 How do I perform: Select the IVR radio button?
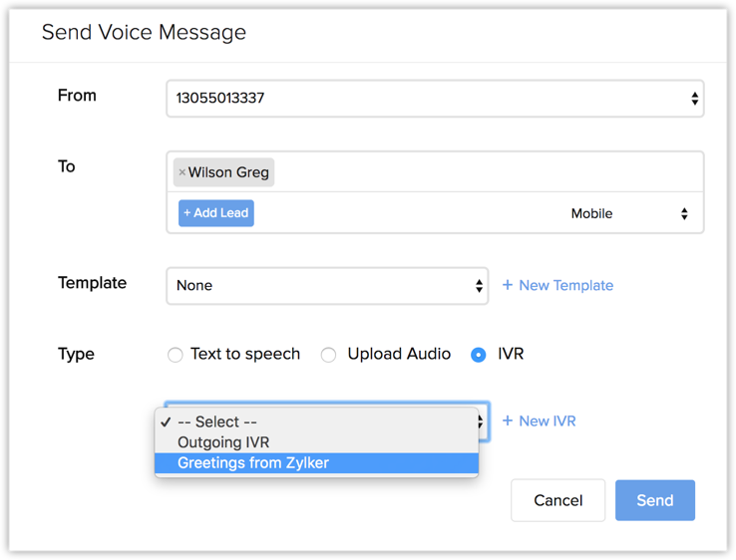[479, 355]
